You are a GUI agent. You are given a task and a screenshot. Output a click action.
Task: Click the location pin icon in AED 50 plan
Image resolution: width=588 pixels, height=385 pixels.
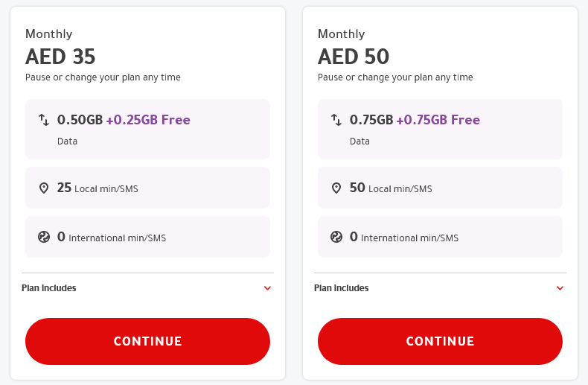pyautogui.click(x=336, y=188)
